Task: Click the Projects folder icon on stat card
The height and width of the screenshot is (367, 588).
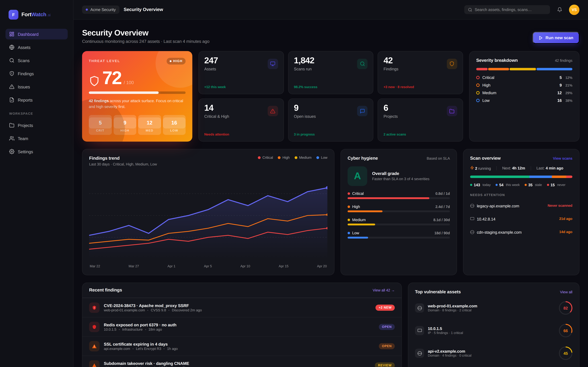Action: pos(452,111)
